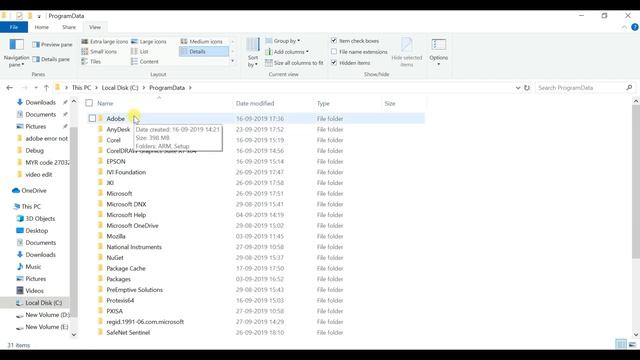The width and height of the screenshot is (640, 360).
Task: Open OneDrive in navigation pane
Action: 30,191
